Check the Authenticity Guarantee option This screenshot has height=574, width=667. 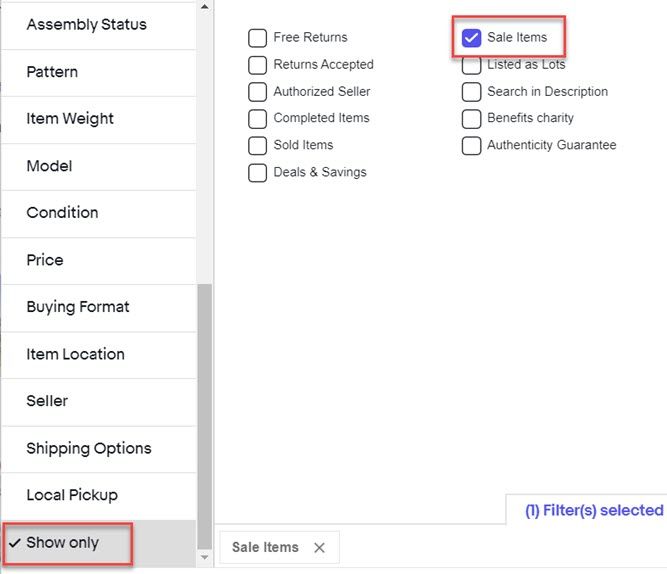point(471,146)
